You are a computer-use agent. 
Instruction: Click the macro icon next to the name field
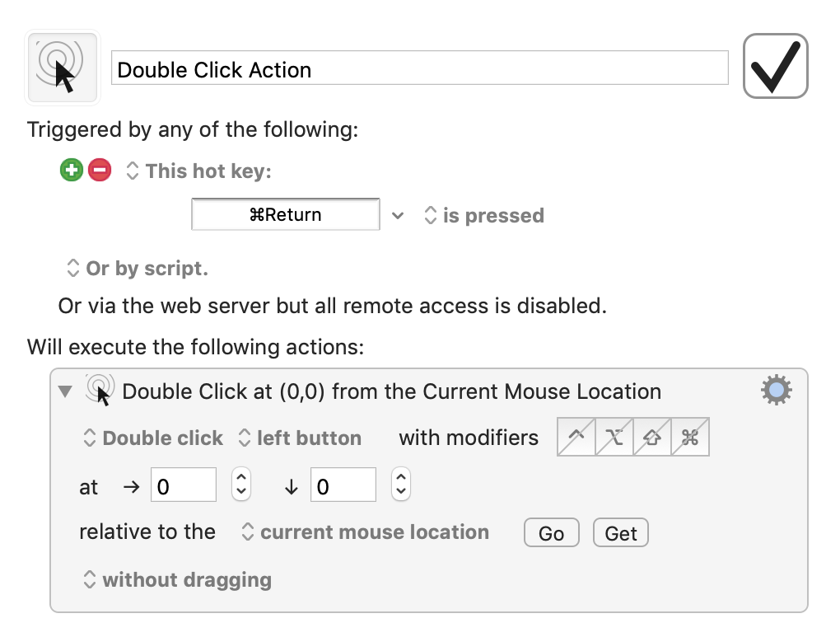[x=63, y=68]
